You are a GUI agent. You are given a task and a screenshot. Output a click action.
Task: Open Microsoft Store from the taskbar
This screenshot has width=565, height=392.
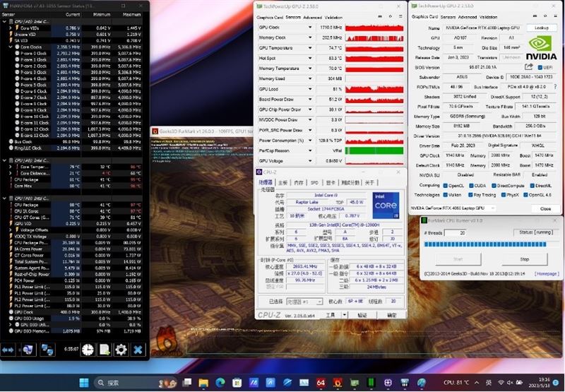(237, 383)
